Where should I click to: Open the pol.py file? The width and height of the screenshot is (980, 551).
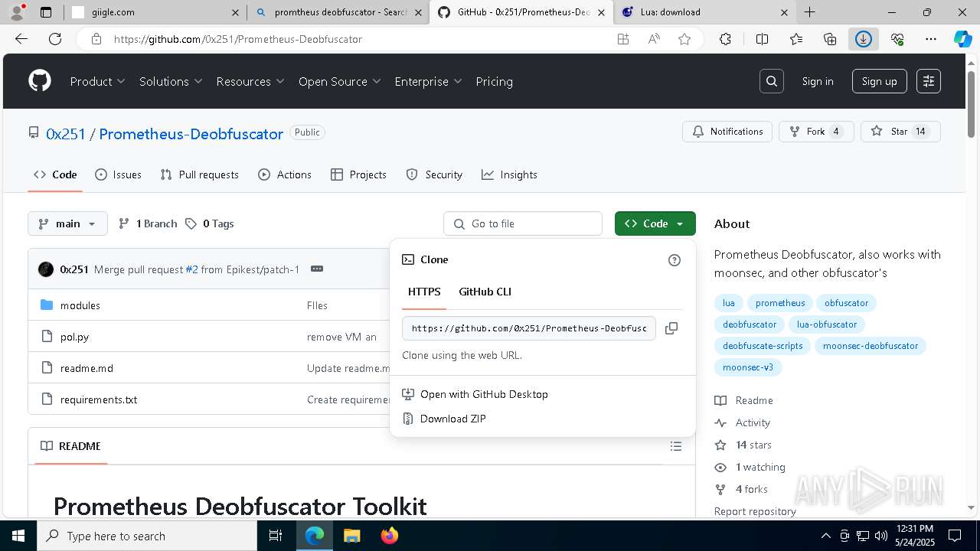click(74, 337)
